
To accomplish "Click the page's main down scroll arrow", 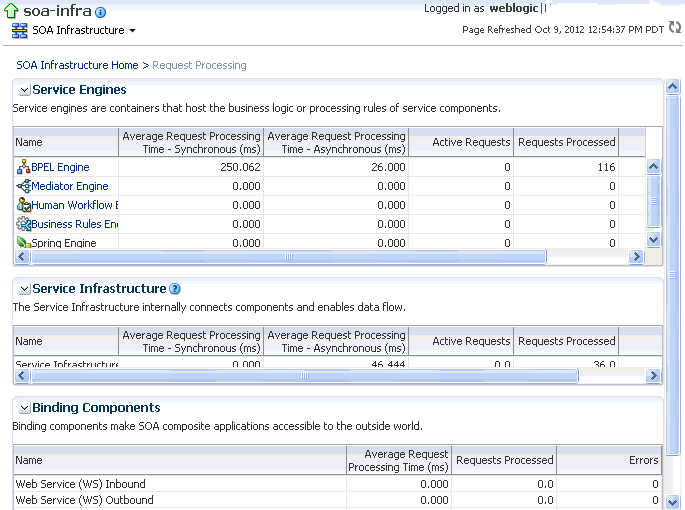I will pyautogui.click(x=672, y=502).
